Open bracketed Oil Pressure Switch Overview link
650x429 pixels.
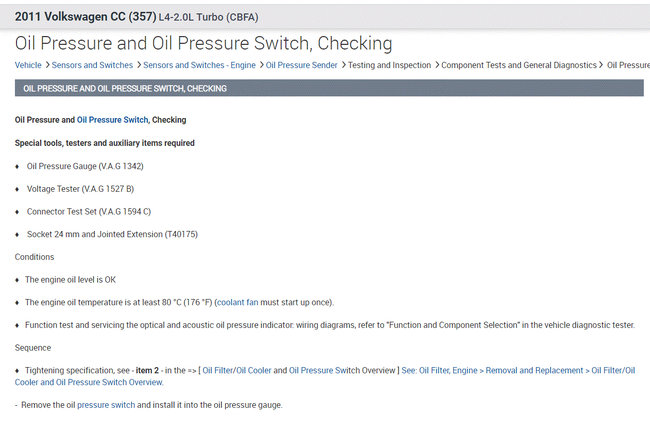coord(342,370)
